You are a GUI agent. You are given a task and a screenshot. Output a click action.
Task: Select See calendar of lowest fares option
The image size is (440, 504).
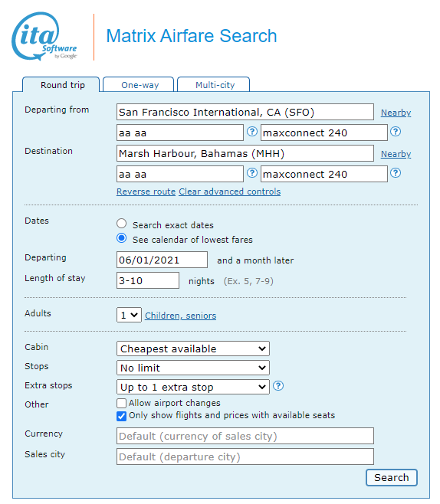click(122, 238)
